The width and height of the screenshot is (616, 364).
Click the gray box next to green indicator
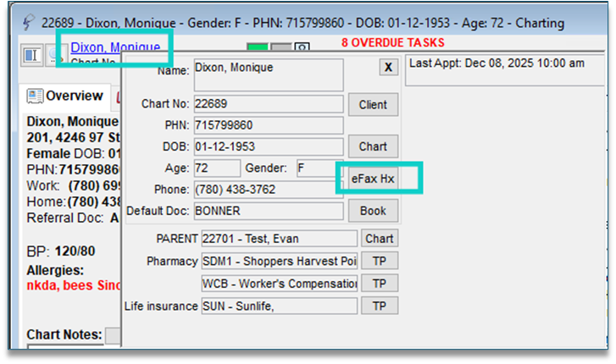(x=280, y=48)
